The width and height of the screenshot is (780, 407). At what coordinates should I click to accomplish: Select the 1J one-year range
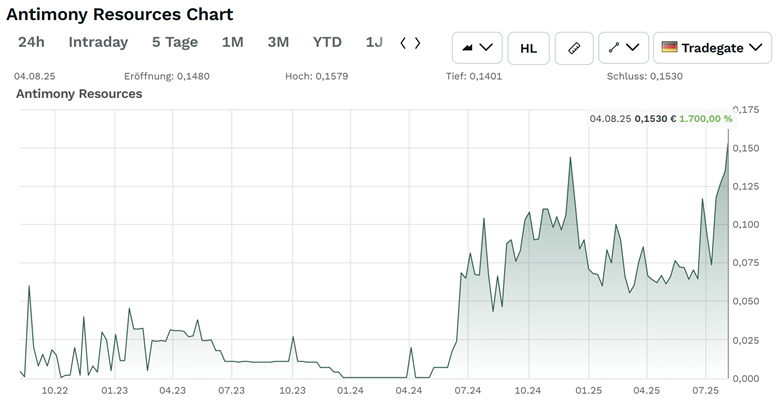point(374,42)
